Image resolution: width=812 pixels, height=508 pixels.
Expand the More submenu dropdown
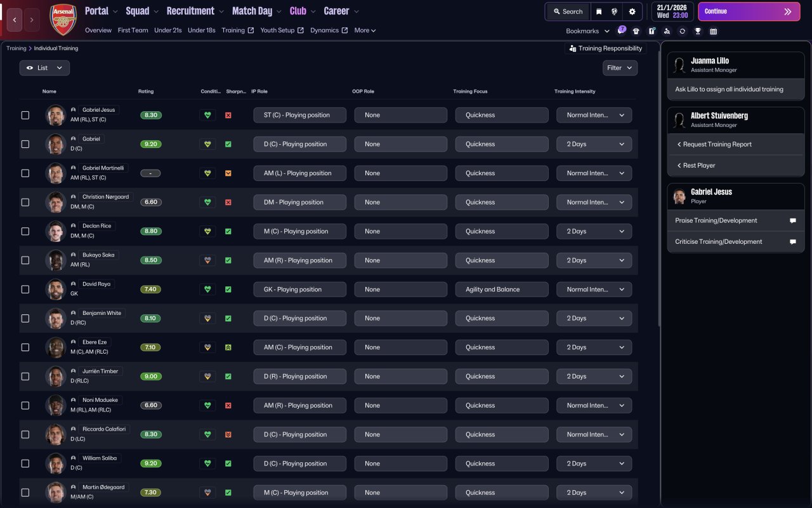coord(365,30)
